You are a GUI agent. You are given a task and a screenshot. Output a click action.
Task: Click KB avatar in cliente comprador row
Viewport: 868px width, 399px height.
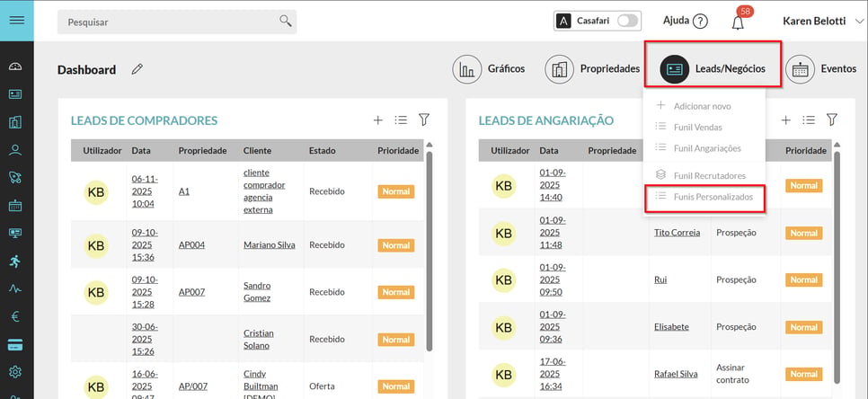tap(96, 192)
